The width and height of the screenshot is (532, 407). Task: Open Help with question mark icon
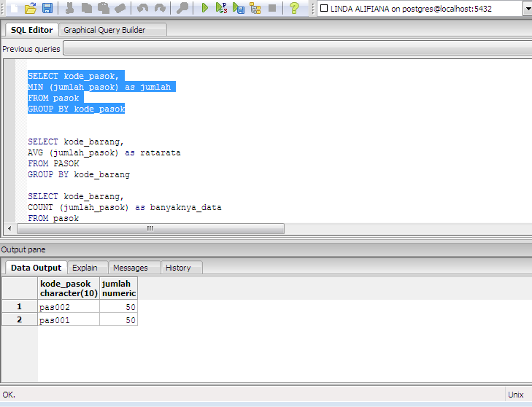coord(294,8)
